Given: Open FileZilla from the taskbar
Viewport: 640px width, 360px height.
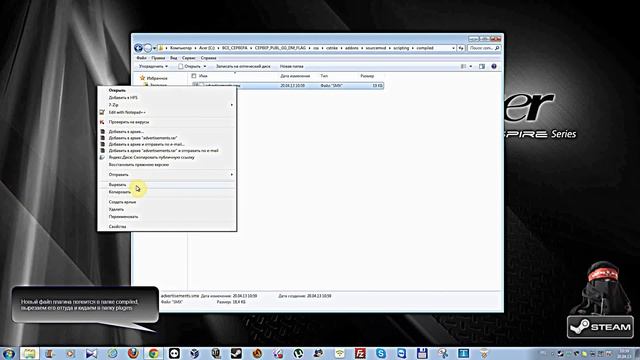Looking at the screenshot, I should 360,353.
